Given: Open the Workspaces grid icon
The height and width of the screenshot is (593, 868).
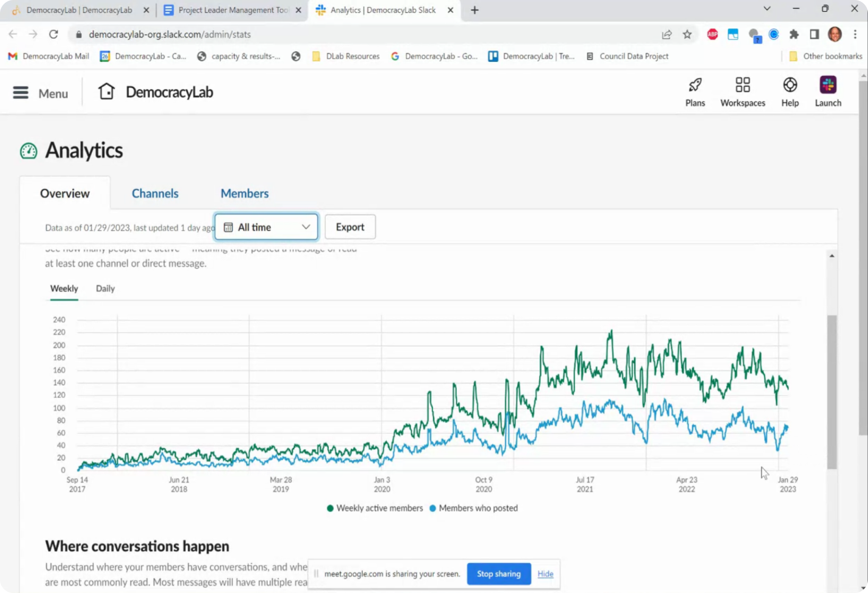Looking at the screenshot, I should point(743,92).
